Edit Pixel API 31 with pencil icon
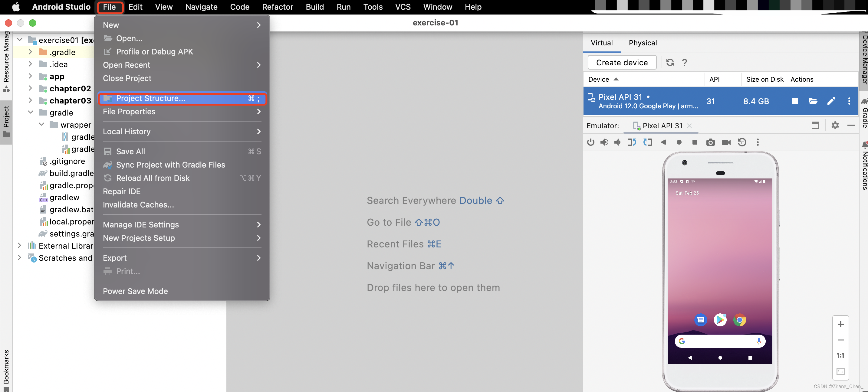The width and height of the screenshot is (868, 392). [x=831, y=101]
